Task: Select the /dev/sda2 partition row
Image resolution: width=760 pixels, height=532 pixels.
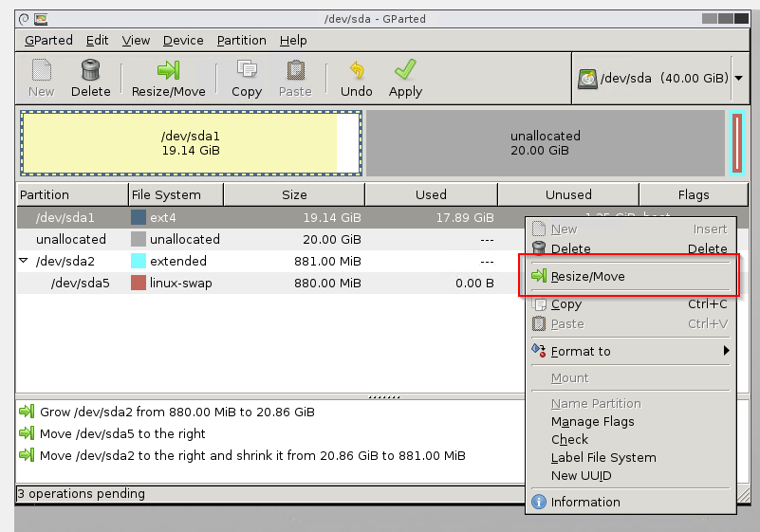Action: 271,261
